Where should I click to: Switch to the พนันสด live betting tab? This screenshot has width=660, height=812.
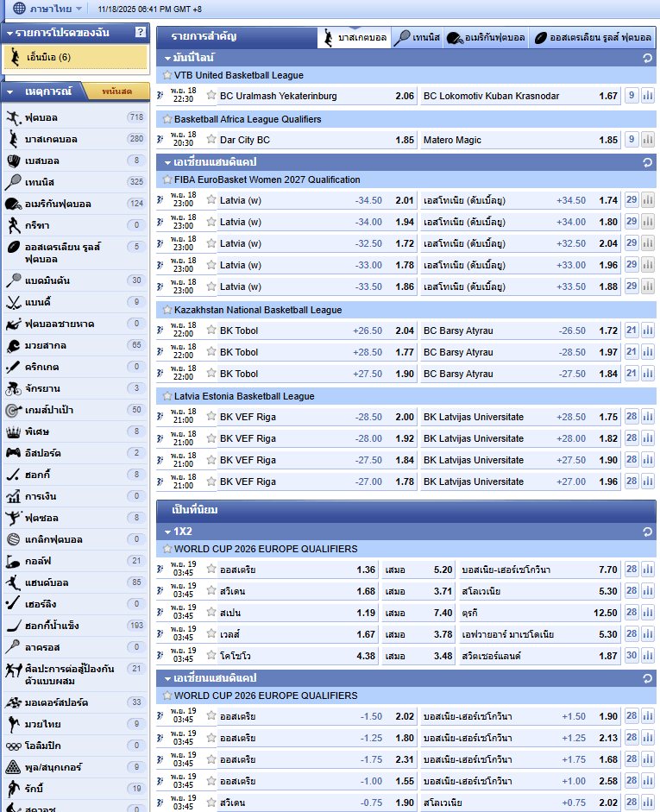(x=116, y=91)
